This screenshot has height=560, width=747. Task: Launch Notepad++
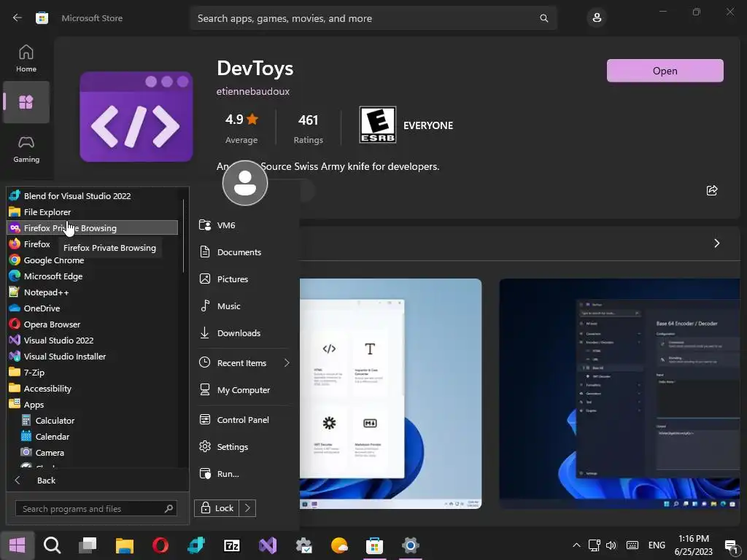[x=93, y=292]
